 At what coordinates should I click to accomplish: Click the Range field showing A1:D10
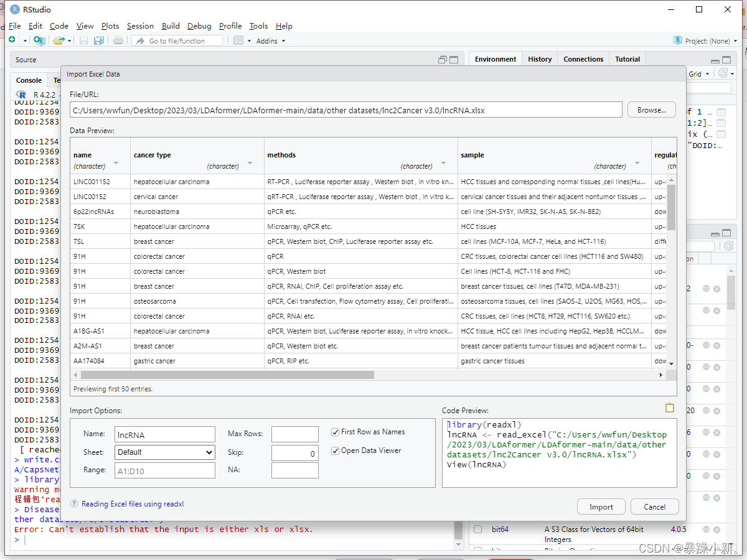(164, 470)
